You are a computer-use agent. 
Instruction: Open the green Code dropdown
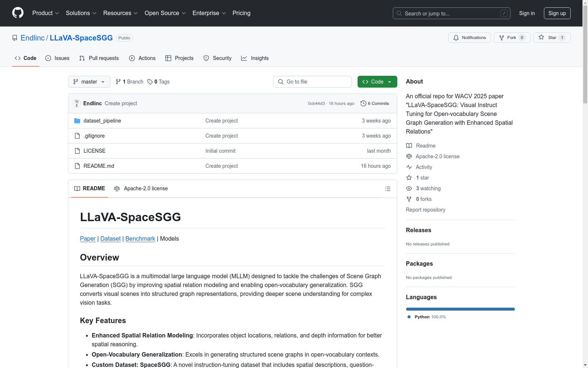tap(377, 82)
